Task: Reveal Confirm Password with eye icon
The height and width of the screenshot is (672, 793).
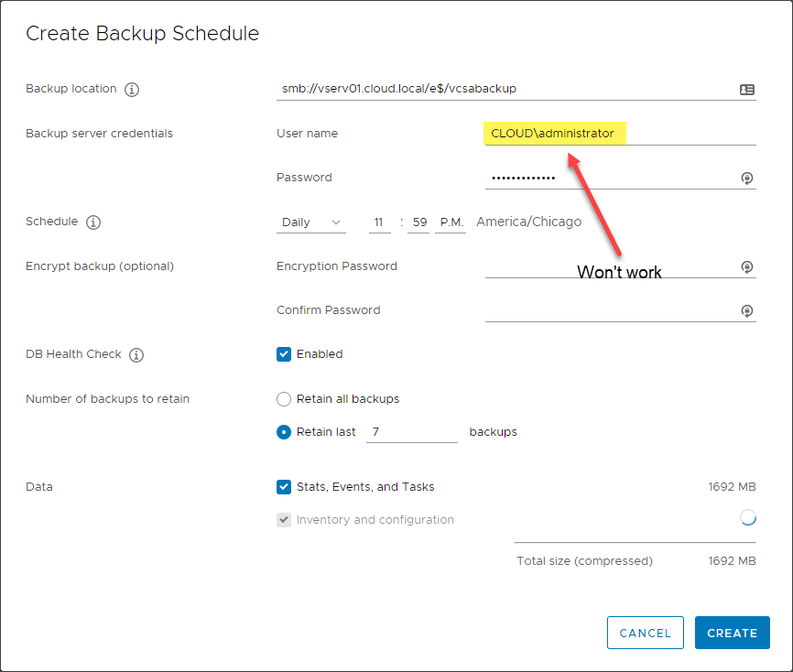Action: [x=747, y=311]
